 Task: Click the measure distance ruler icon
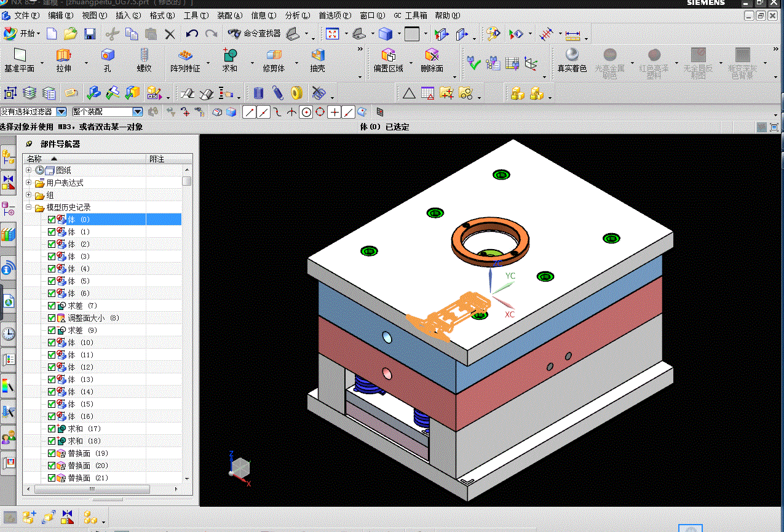[x=573, y=34]
